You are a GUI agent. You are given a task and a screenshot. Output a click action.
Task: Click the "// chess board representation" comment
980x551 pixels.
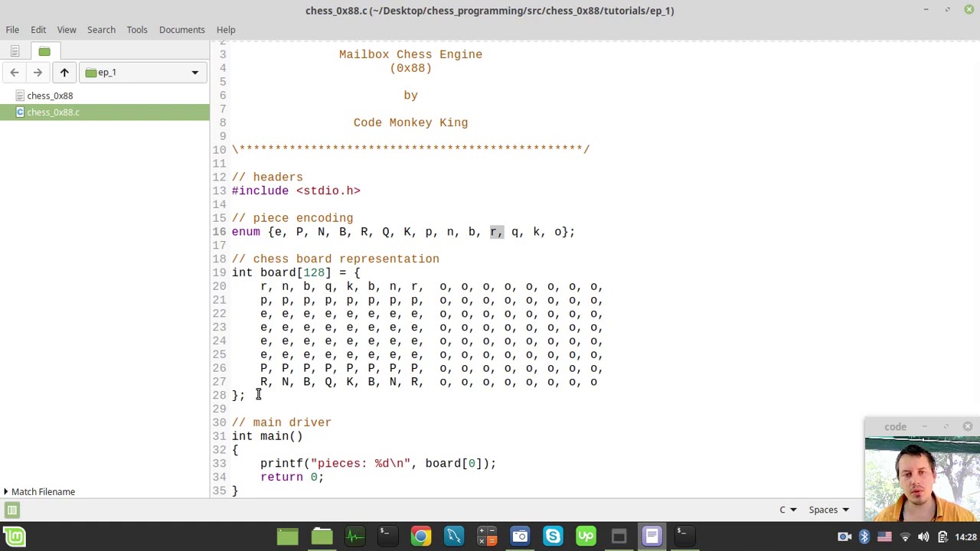335,259
